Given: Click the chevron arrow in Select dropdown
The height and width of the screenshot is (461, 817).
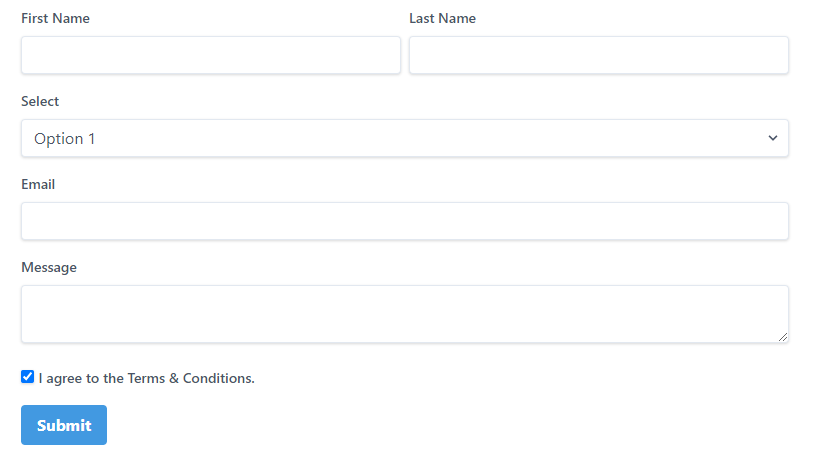Looking at the screenshot, I should [x=773, y=138].
